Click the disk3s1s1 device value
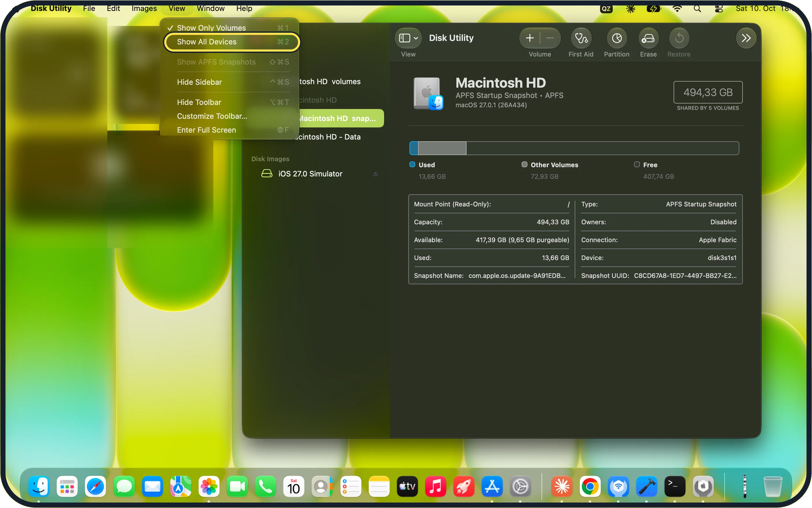This screenshot has height=508, width=812. click(x=722, y=258)
